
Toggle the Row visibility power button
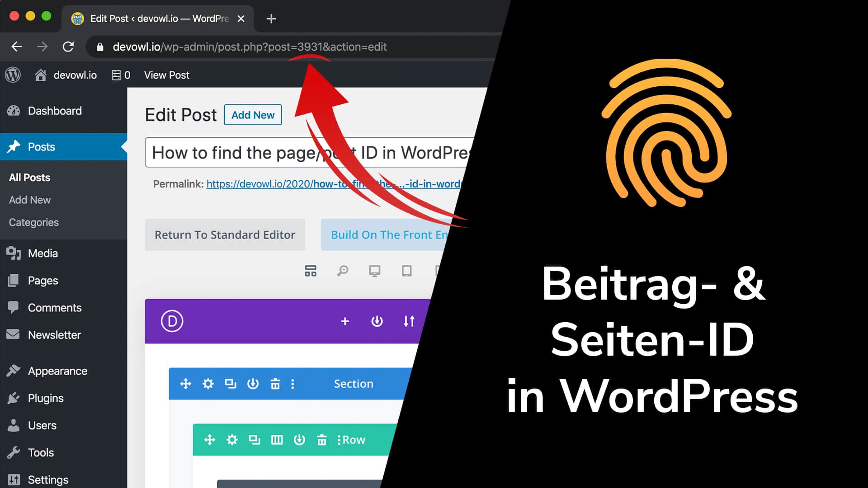(299, 440)
